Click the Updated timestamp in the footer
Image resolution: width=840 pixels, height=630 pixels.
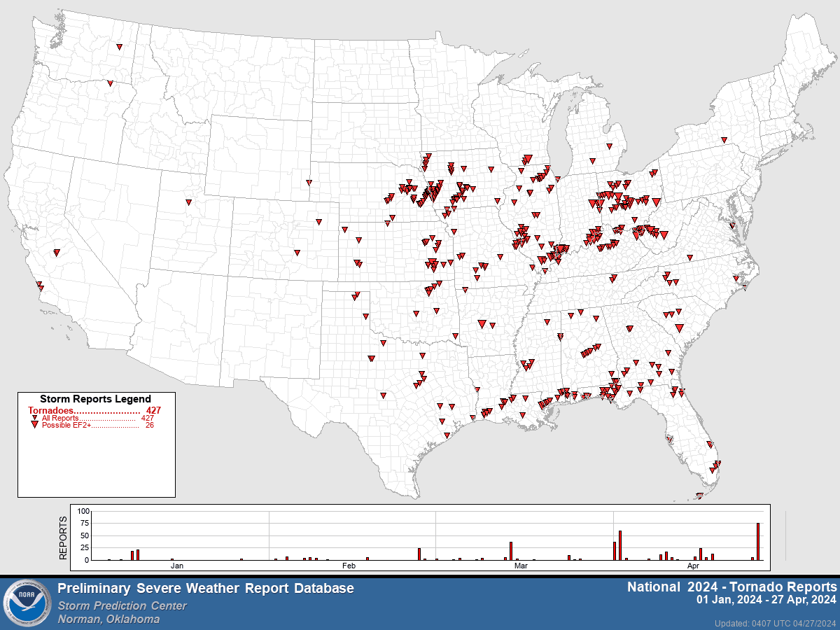tap(776, 623)
